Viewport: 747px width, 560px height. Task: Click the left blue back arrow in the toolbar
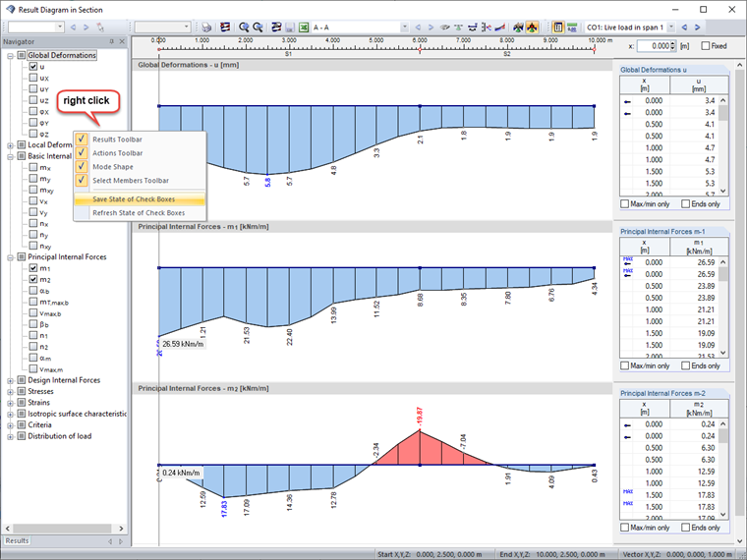click(x=73, y=28)
